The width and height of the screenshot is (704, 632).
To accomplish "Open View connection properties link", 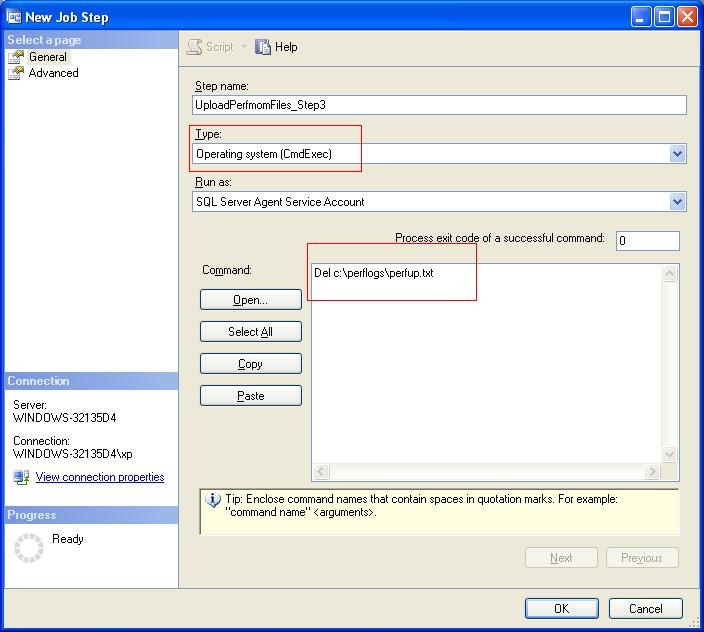I will pyautogui.click(x=100, y=477).
